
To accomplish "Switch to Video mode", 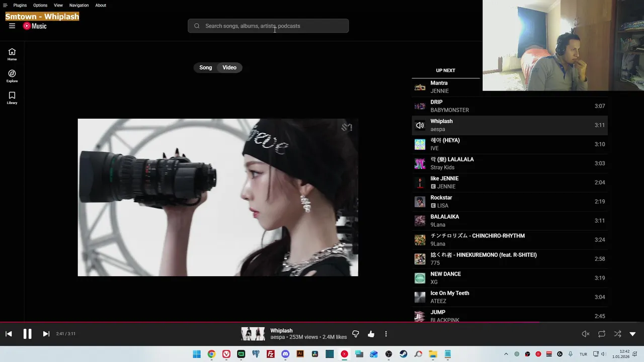I will coord(229,67).
